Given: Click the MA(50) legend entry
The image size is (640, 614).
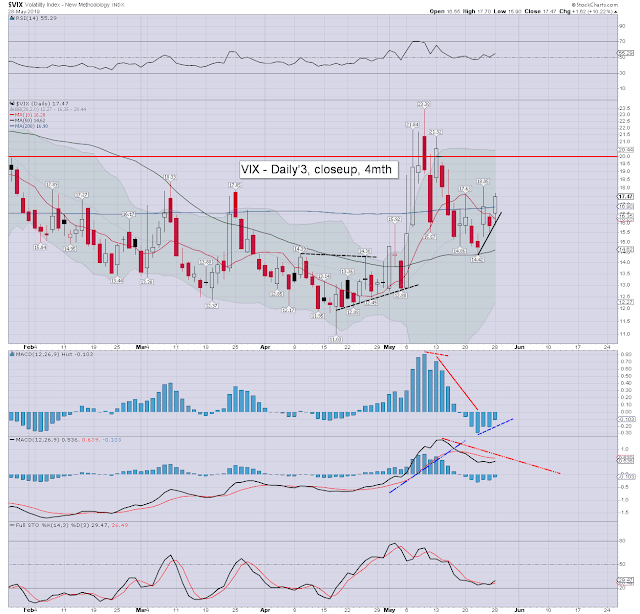Looking at the screenshot, I should pos(28,121).
